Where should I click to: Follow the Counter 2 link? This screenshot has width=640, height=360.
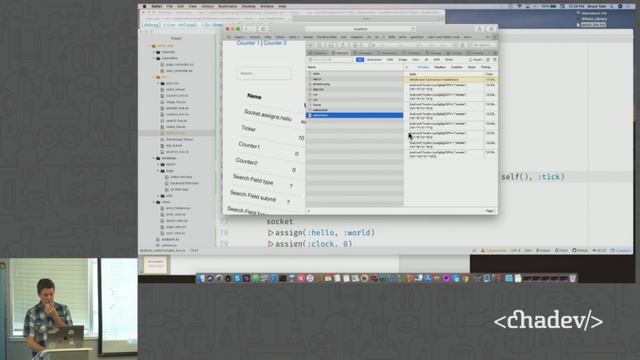click(x=275, y=43)
